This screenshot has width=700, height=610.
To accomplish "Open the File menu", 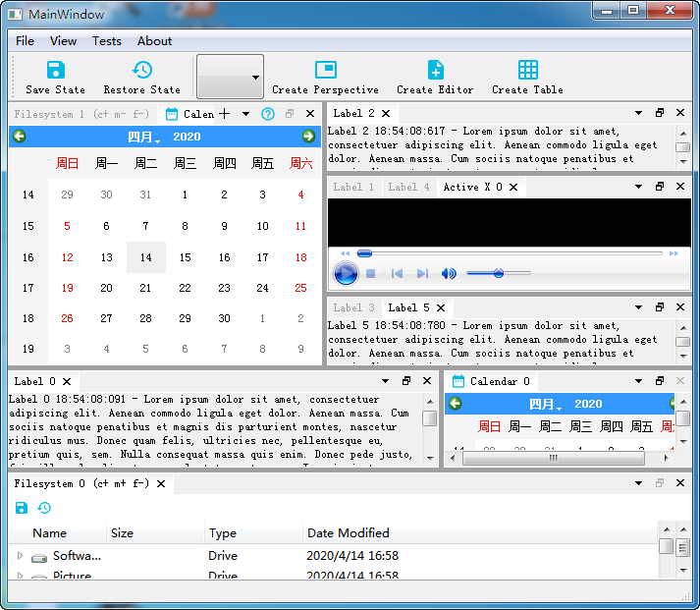I will (x=25, y=41).
